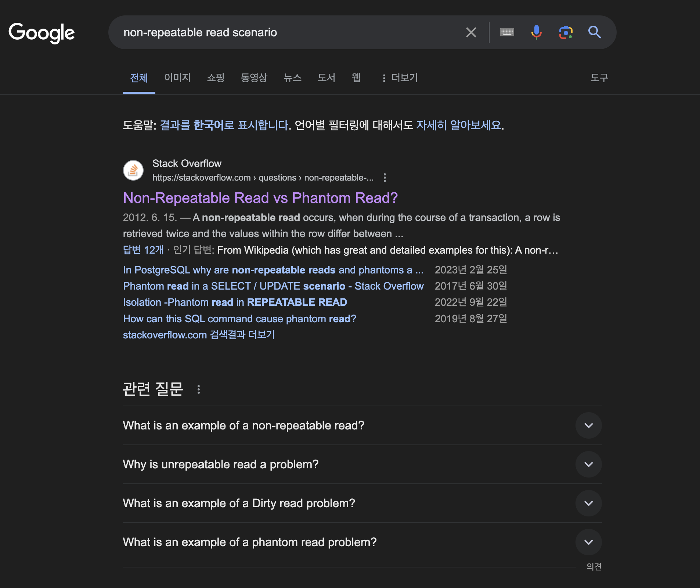This screenshot has height=588, width=700.
Task: Click the 2019년 8월 27일 date text
Action: 471,319
